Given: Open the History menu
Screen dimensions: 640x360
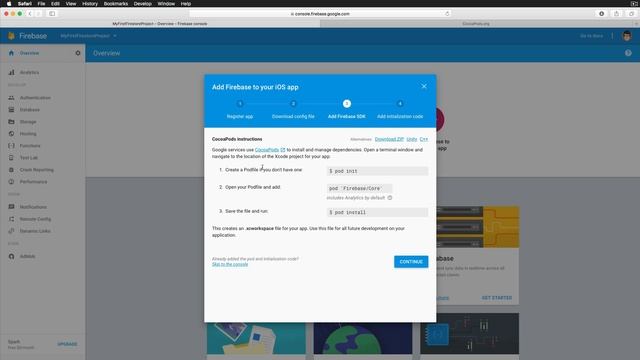Looking at the screenshot, I should click(x=90, y=3).
